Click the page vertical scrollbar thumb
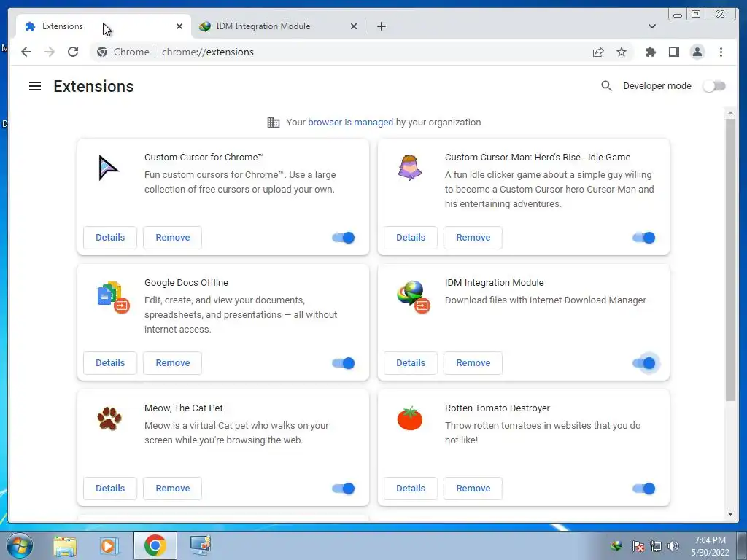747x560 pixels. click(x=730, y=260)
